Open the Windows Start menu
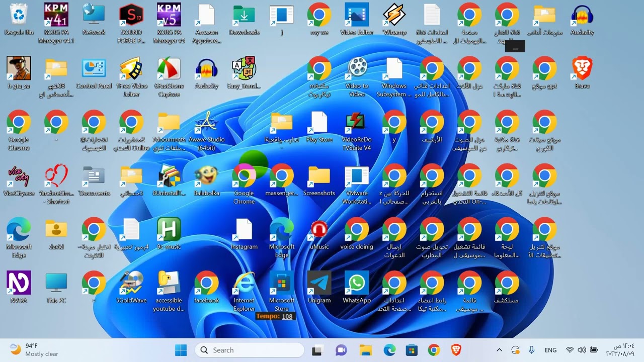The image size is (644, 362). (181, 350)
